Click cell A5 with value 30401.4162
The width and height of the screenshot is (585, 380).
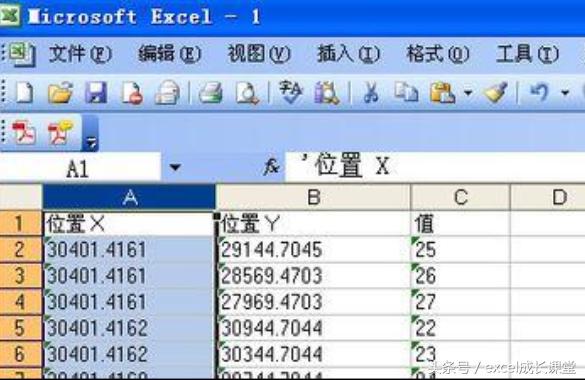[x=129, y=329]
